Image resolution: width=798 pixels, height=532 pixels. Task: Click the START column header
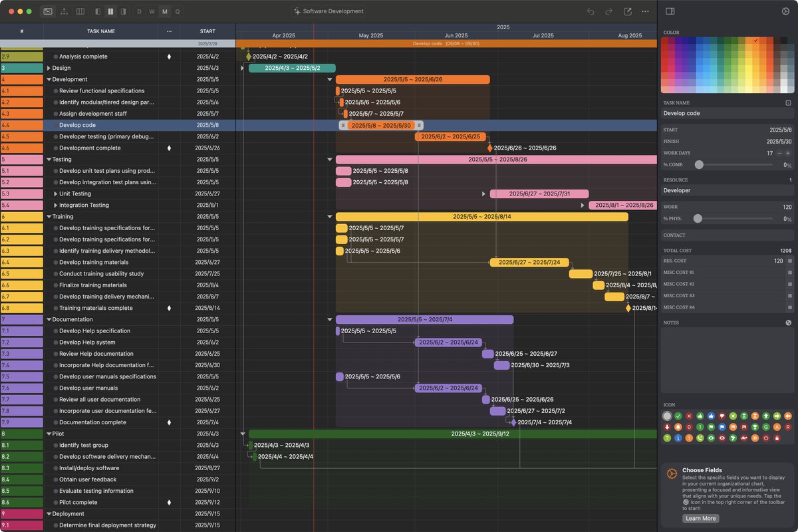click(x=207, y=31)
